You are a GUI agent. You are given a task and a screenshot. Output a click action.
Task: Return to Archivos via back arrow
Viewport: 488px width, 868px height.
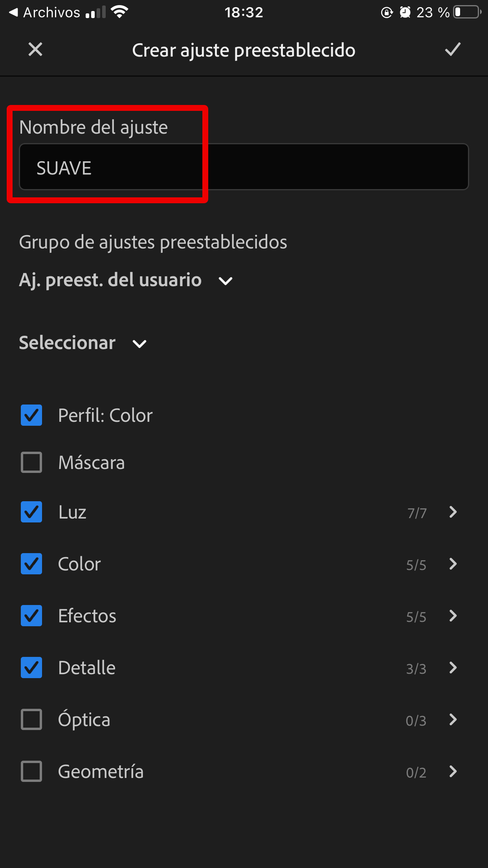(14, 13)
